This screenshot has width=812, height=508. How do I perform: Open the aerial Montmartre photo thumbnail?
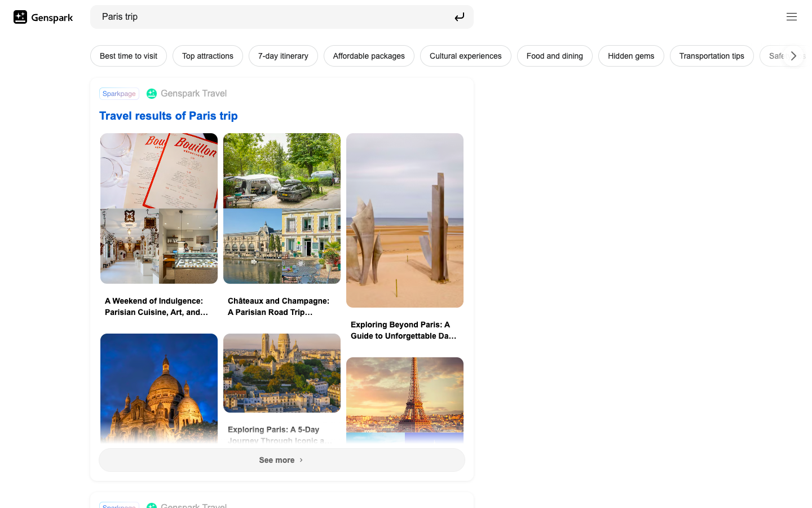[x=282, y=373]
